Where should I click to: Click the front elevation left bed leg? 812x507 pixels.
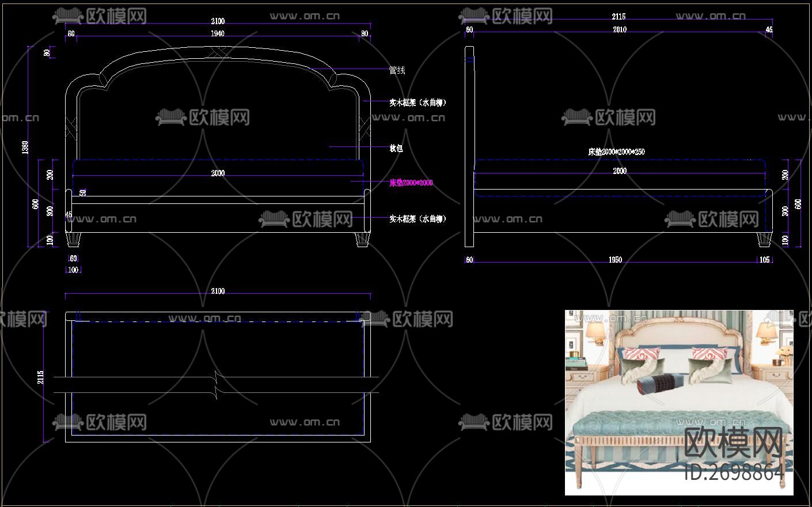tap(74, 239)
